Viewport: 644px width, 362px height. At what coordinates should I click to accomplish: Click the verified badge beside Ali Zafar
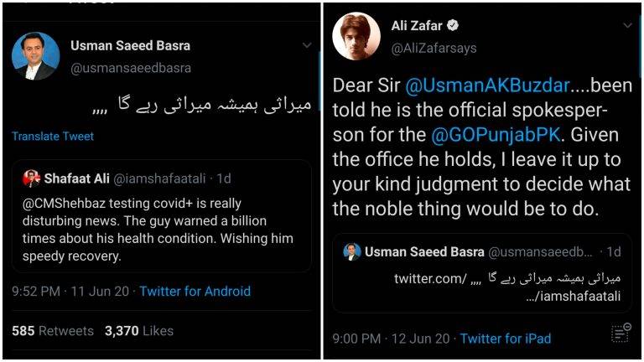453,25
